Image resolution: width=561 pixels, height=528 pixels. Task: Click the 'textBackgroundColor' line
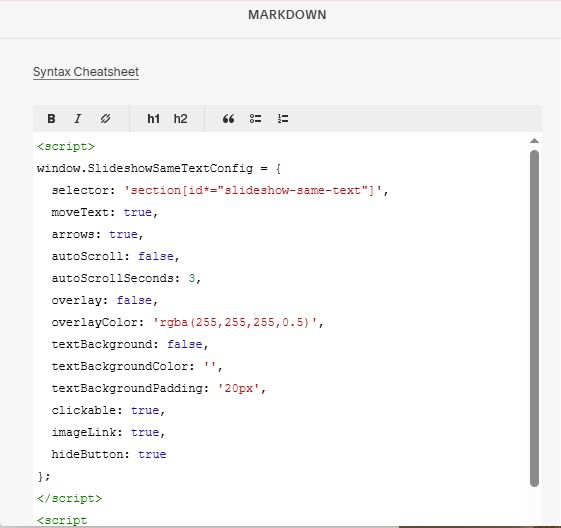[137, 366]
